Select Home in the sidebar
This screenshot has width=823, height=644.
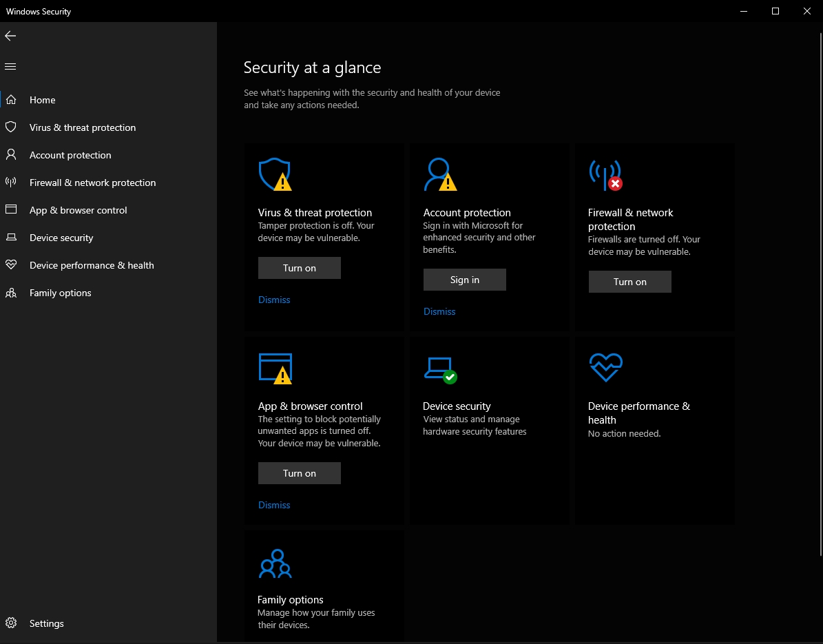coord(42,100)
